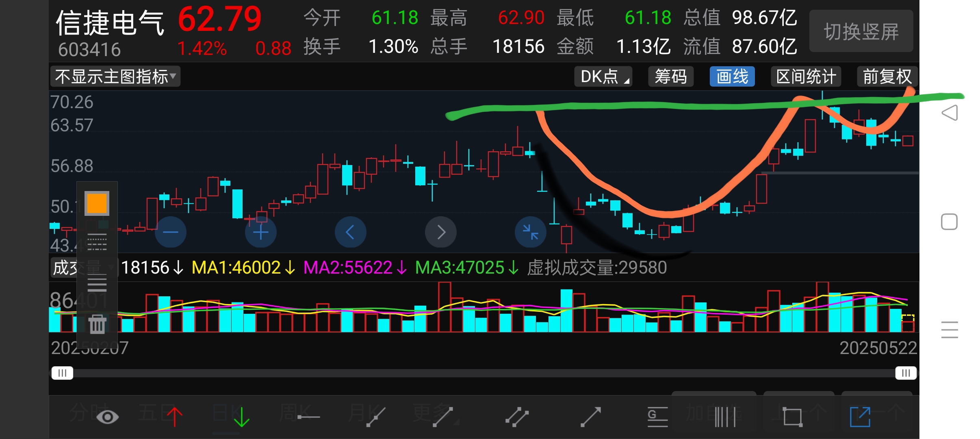The width and height of the screenshot is (980, 439).
Task: Tap the end date 20250522
Action: tap(878, 348)
